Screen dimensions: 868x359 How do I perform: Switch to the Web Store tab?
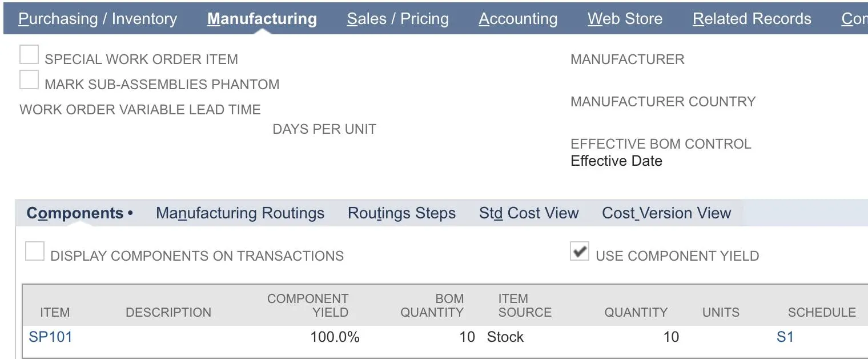coord(624,18)
